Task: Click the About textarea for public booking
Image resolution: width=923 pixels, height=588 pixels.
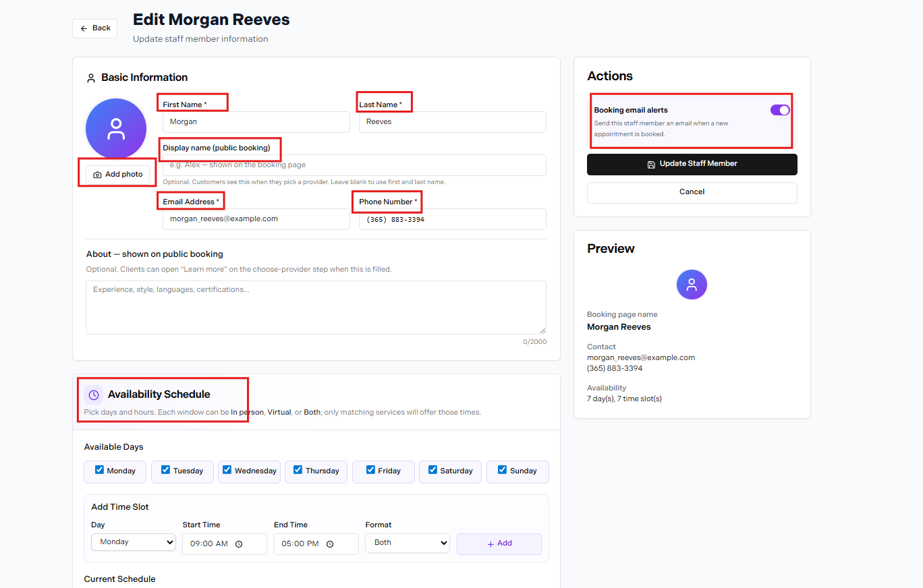Action: click(316, 307)
